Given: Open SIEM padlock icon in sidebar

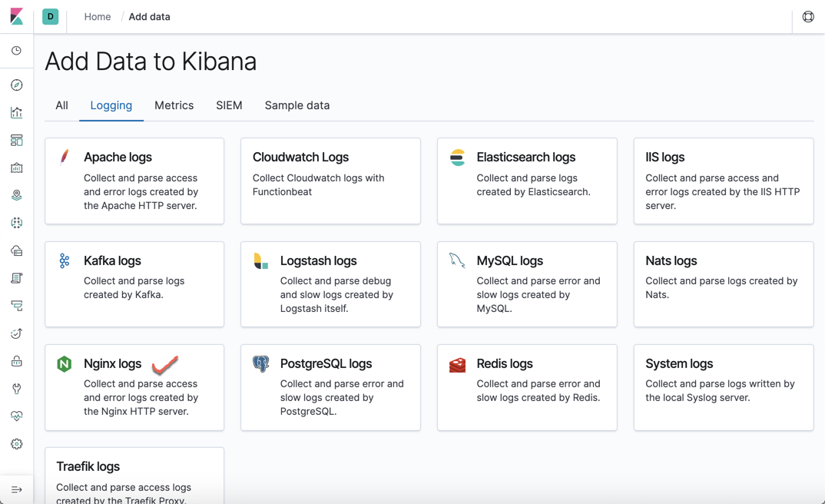Looking at the screenshot, I should click(17, 361).
